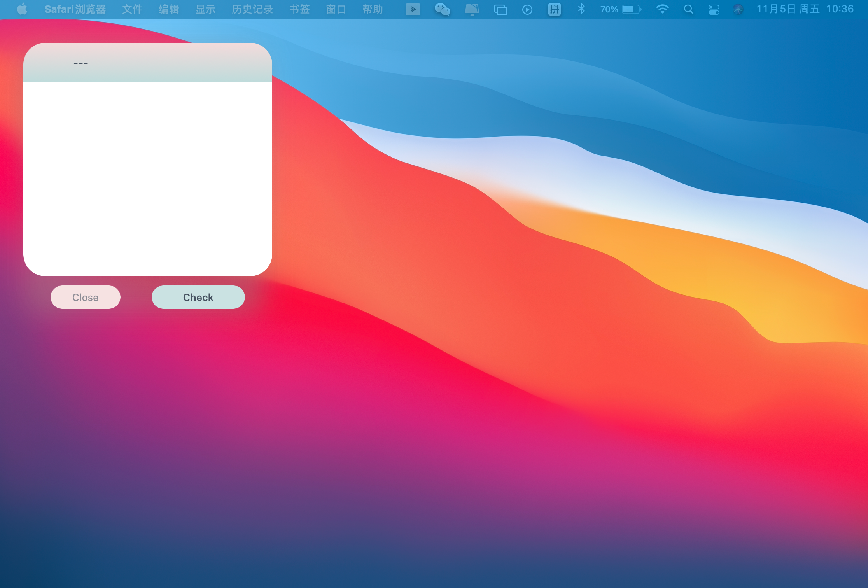Open the WeChat menu bar icon
The height and width of the screenshot is (588, 868).
(x=442, y=9)
